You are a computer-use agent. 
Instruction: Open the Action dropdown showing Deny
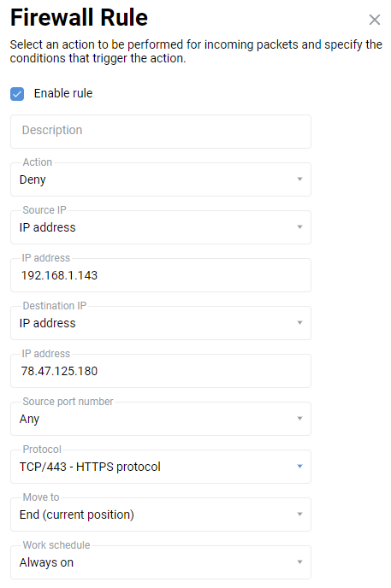coord(161,179)
